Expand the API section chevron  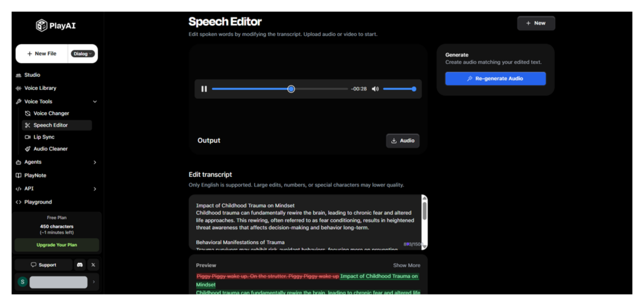click(x=95, y=189)
